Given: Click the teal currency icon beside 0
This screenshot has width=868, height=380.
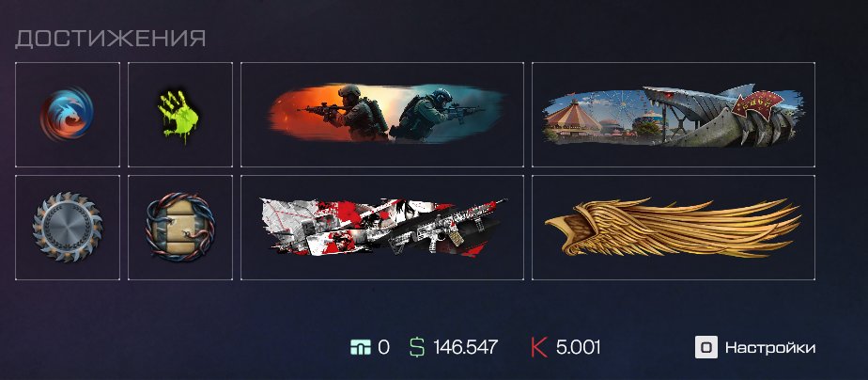Looking at the screenshot, I should pyautogui.click(x=361, y=347).
